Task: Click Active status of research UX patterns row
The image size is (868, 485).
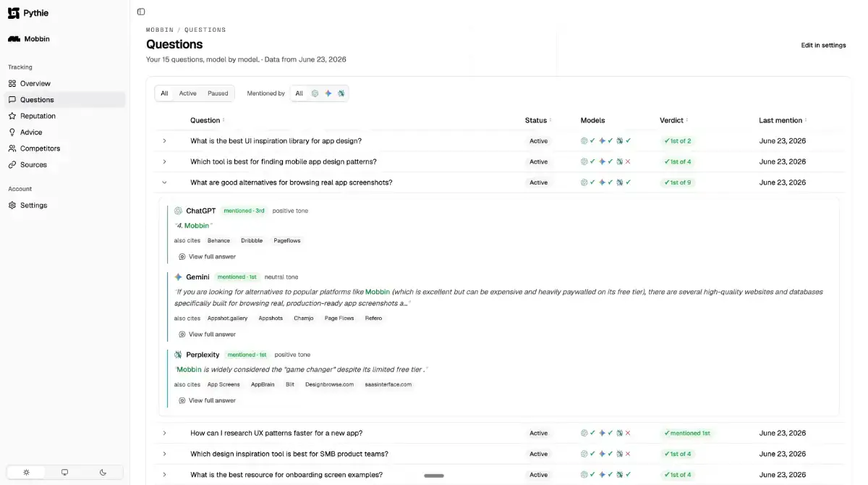Action: point(538,433)
